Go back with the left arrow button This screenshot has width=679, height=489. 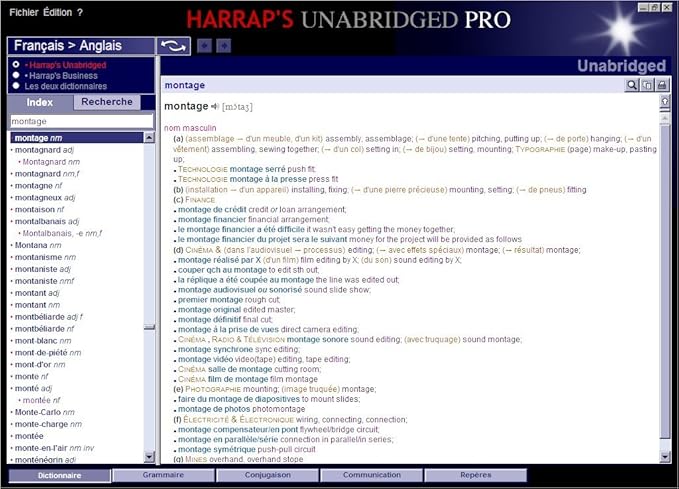(x=204, y=45)
